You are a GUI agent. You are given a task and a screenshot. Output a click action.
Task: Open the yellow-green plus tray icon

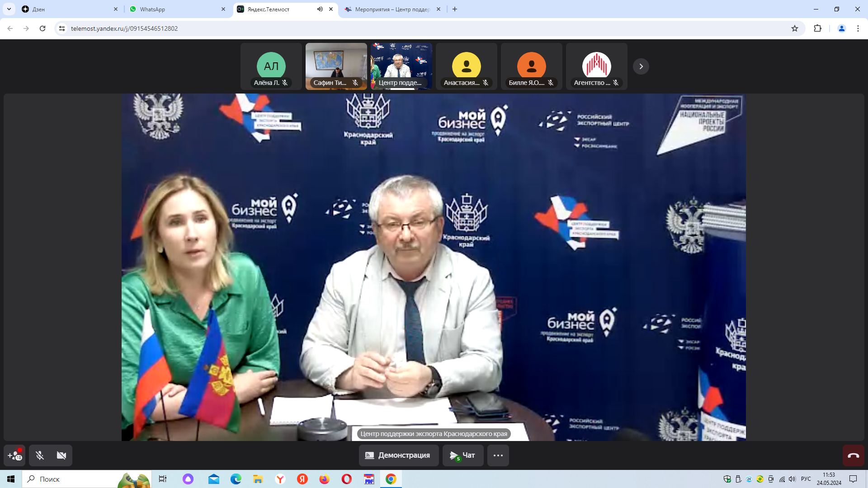(760, 479)
